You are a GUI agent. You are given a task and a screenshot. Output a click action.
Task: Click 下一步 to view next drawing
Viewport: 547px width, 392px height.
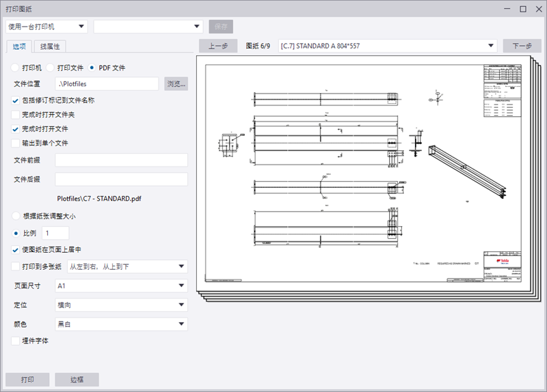pyautogui.click(x=522, y=46)
